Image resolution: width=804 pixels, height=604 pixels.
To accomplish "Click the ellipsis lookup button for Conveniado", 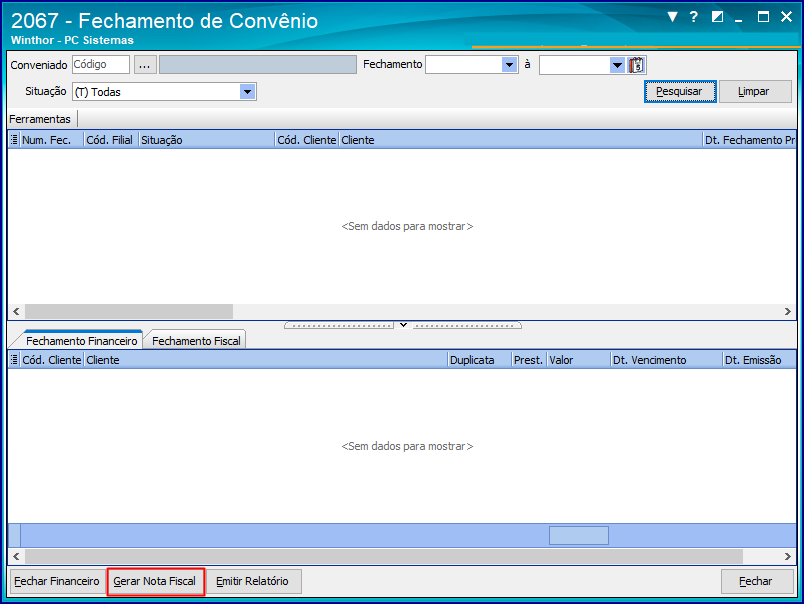I will (145, 65).
